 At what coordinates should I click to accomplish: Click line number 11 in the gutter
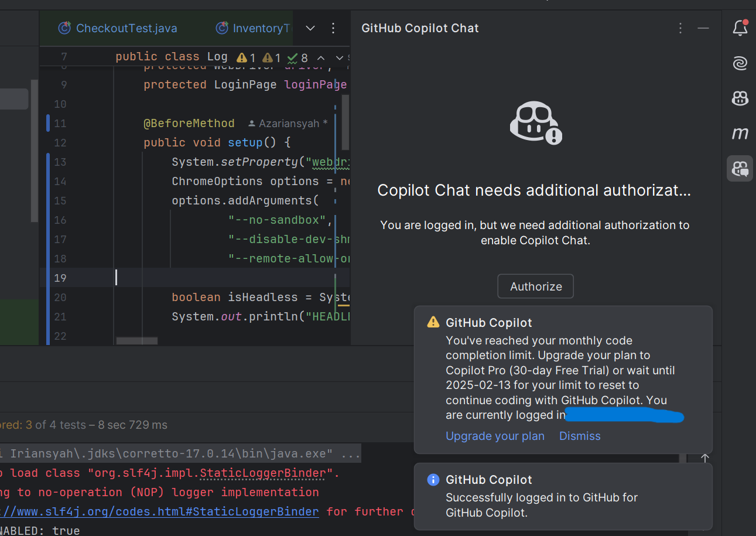point(60,124)
